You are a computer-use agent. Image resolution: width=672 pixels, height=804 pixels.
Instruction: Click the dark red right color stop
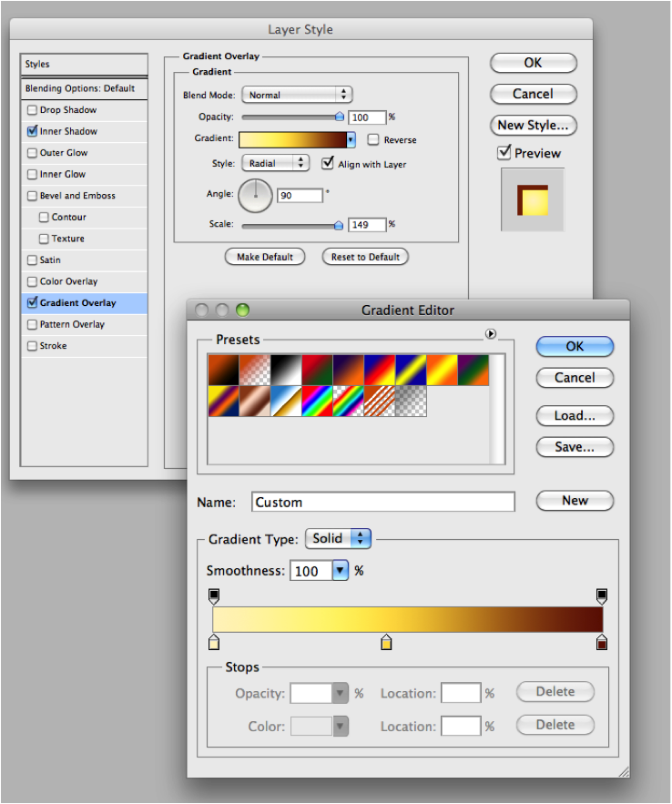[601, 643]
